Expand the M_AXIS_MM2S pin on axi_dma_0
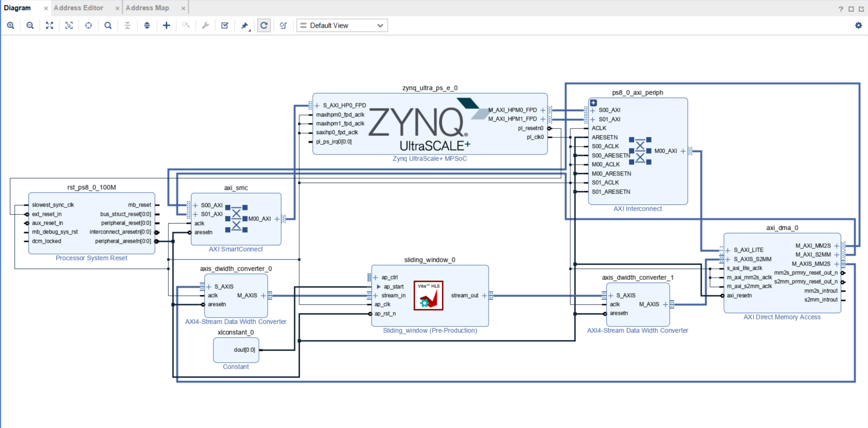 click(836, 264)
